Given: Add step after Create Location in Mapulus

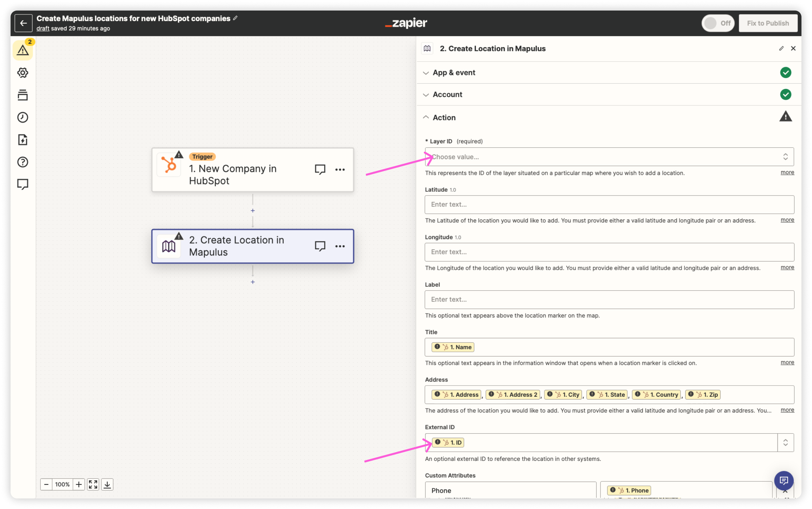Looking at the screenshot, I should tap(253, 282).
